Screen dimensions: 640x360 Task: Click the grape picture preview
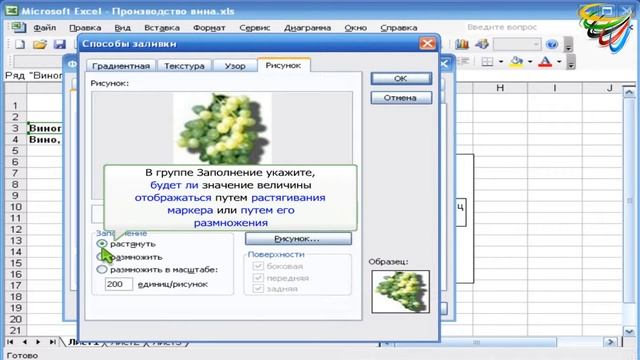pos(222,129)
